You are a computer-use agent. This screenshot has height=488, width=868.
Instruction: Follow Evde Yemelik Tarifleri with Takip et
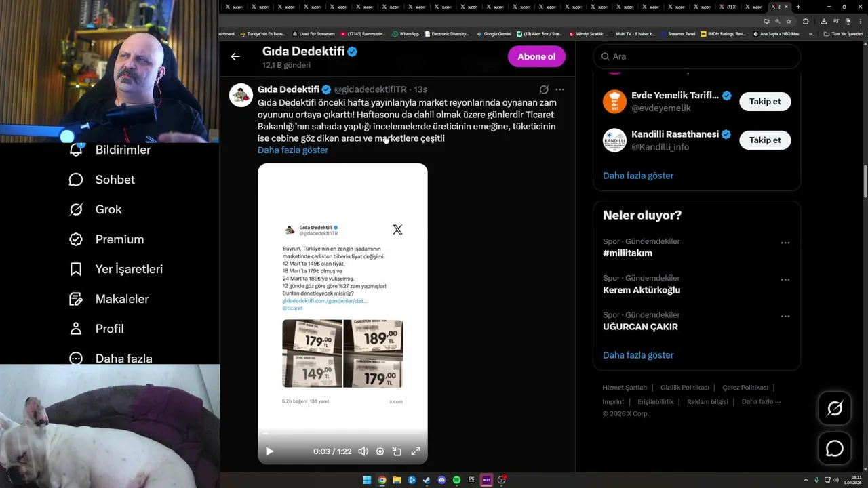[x=765, y=101]
